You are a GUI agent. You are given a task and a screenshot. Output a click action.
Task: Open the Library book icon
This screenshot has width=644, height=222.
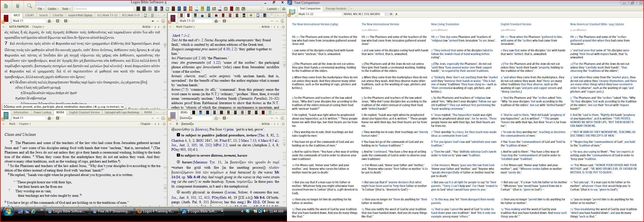click(x=18, y=6)
